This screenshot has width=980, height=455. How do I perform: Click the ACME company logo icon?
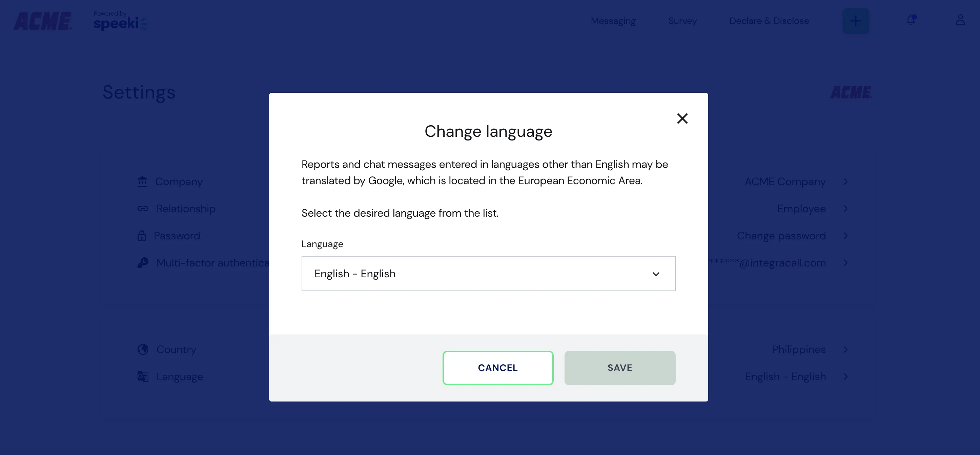pos(42,21)
